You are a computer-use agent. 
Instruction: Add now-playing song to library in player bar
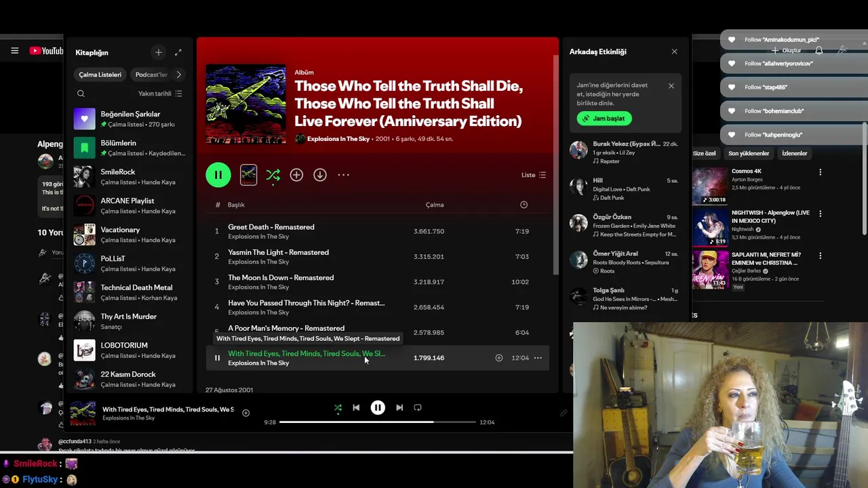(x=245, y=413)
